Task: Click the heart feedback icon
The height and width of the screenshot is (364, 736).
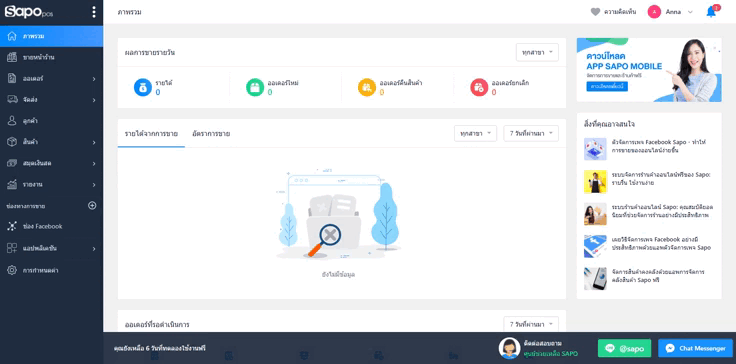Action: pyautogui.click(x=595, y=12)
